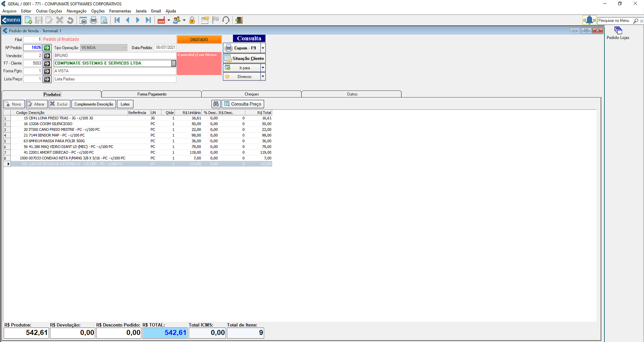The image size is (644, 342).
Task: Open the Ferramentas menu
Action: coord(120,11)
